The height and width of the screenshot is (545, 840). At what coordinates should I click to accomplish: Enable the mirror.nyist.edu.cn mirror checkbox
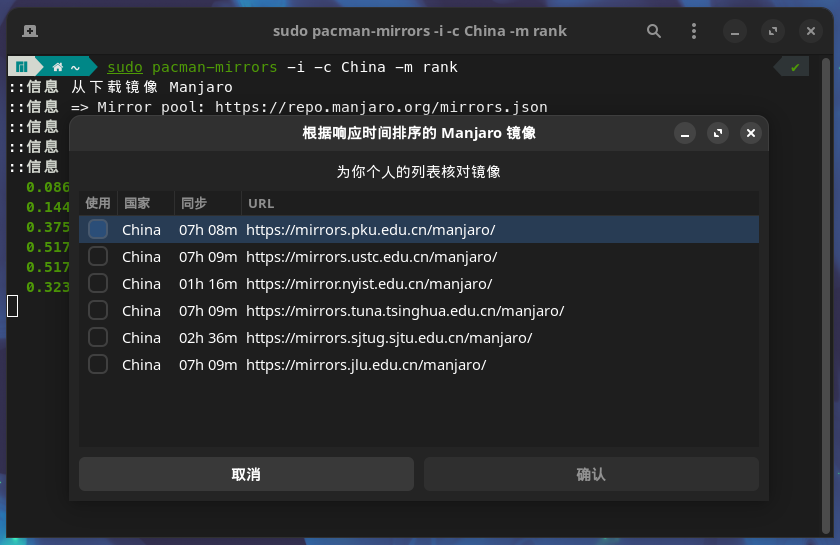[x=98, y=283]
